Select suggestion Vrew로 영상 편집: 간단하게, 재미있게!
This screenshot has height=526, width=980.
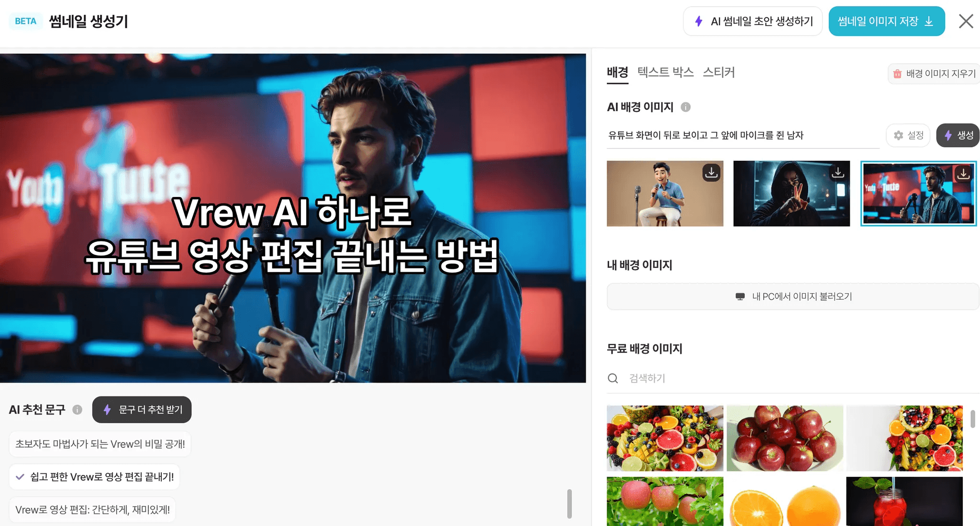click(92, 510)
